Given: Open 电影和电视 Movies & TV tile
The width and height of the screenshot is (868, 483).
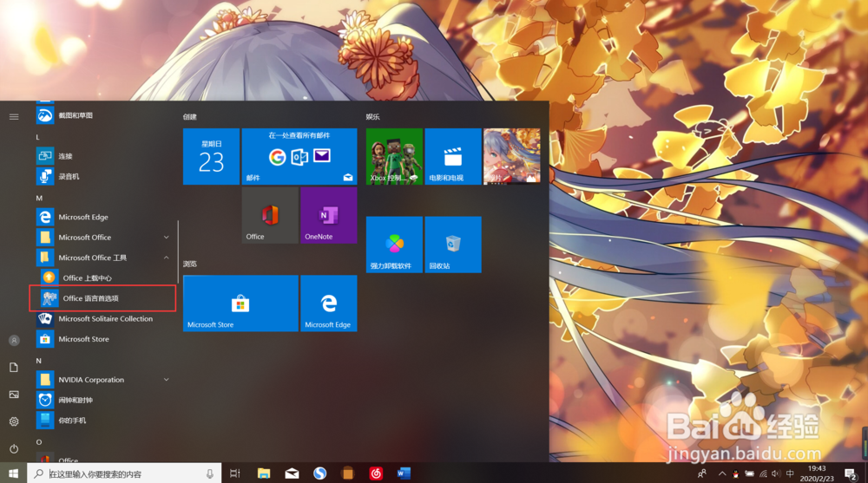Looking at the screenshot, I should click(453, 157).
